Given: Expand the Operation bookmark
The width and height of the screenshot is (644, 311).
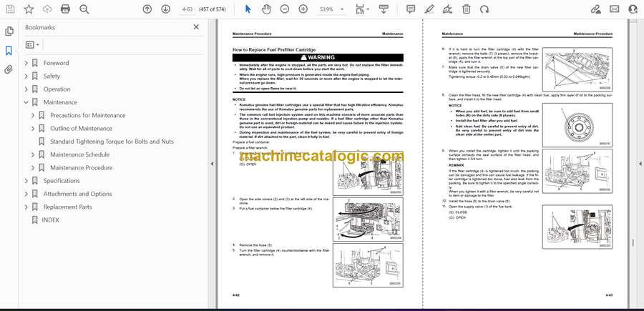Looking at the screenshot, I should 26,89.
